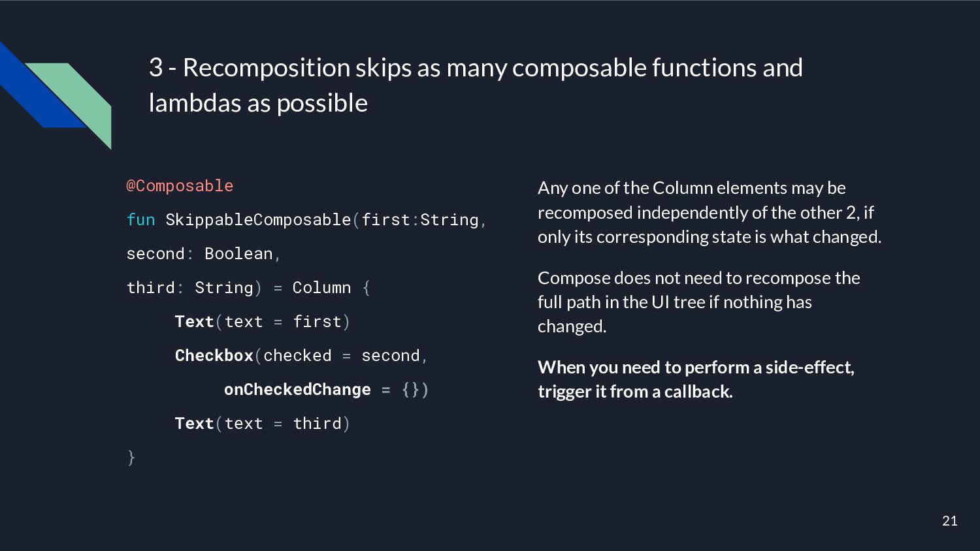Click the 'third: String) = Column {' line

click(x=248, y=288)
